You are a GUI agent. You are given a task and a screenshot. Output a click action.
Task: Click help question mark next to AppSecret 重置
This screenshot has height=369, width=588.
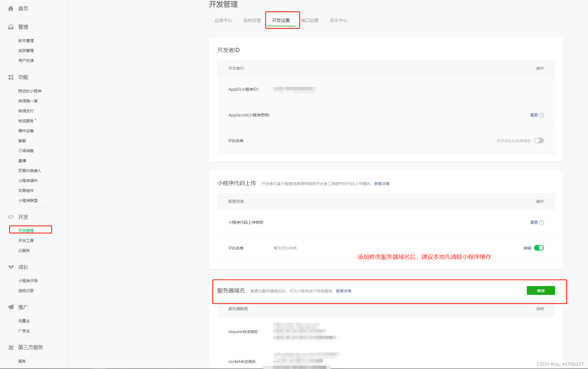tap(541, 115)
